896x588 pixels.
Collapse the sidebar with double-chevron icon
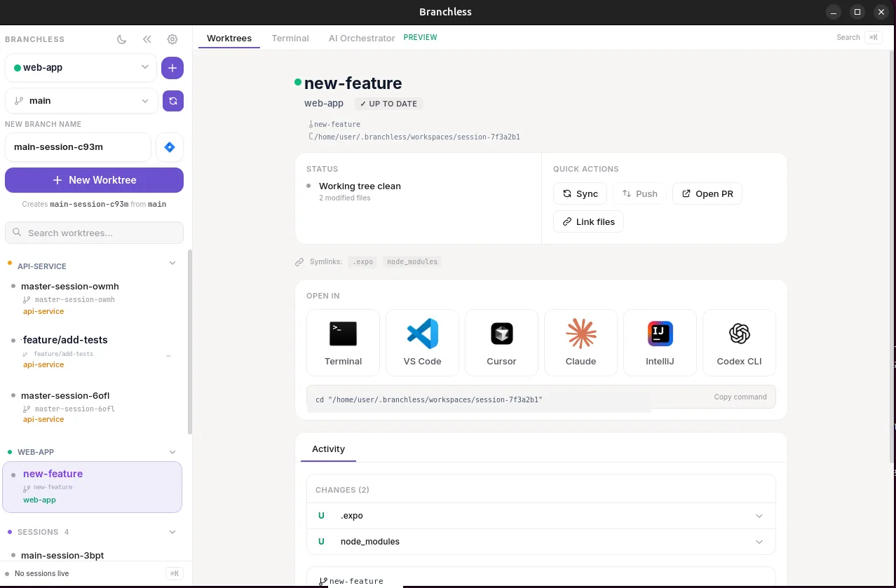pos(147,39)
